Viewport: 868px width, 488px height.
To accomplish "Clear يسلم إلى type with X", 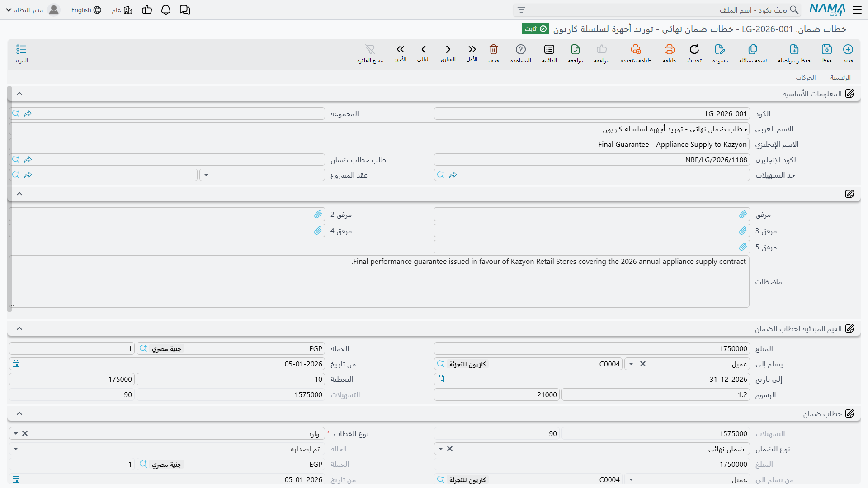I will click(643, 364).
